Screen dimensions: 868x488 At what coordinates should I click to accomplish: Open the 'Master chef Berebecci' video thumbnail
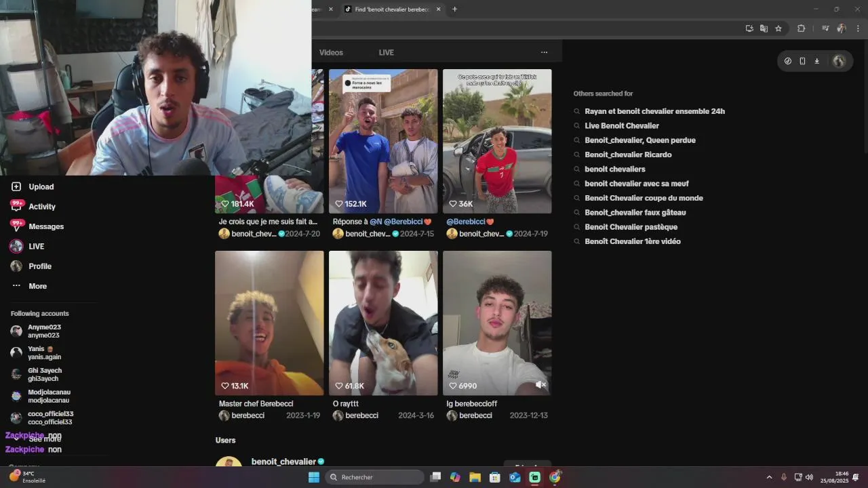(269, 323)
